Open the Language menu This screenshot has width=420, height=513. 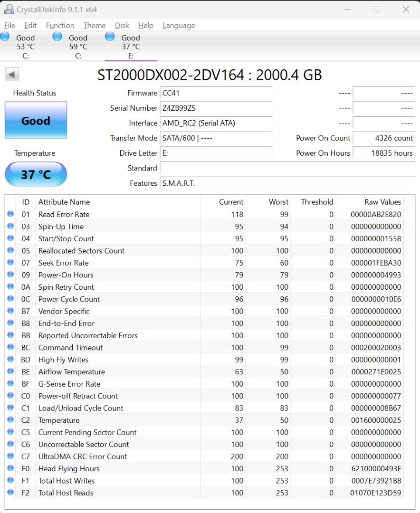tap(179, 25)
